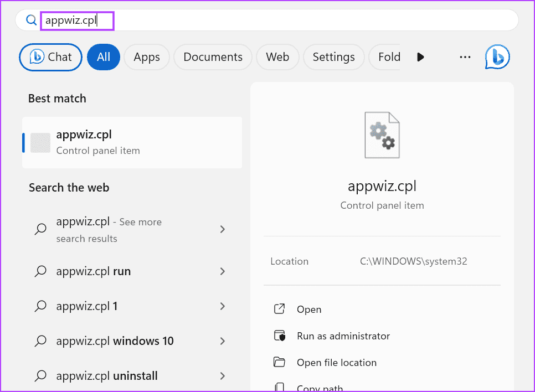This screenshot has height=392, width=535.
Task: Click the magnifier icon beside 'appwiz.cpl windows 10'
Action: tap(40, 341)
